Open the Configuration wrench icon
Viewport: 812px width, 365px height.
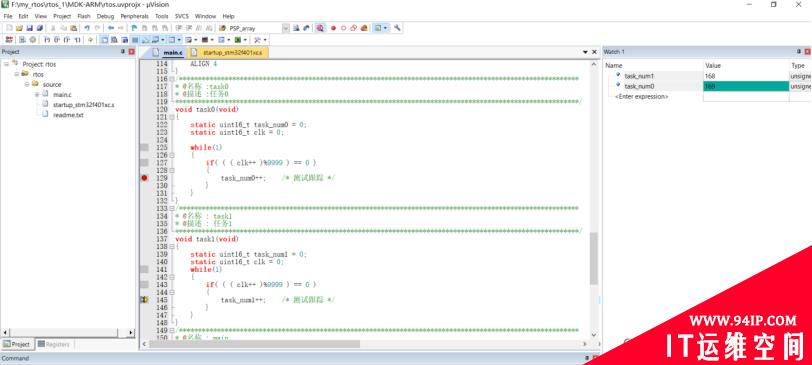click(x=397, y=28)
